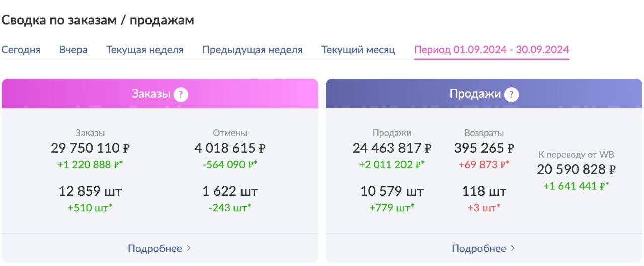The height and width of the screenshot is (266, 644).
Task: Click the Сводка по заказам / продажам heading
Action: point(98,20)
